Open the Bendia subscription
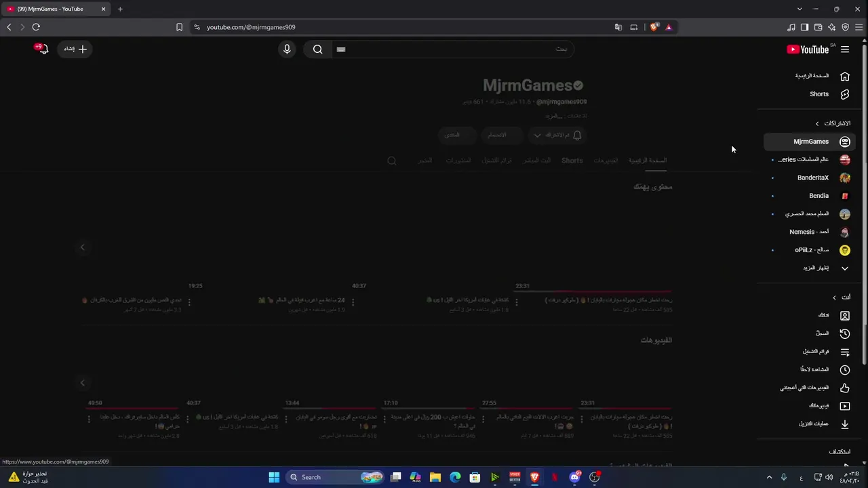Screen dimensions: 868x488 click(811, 196)
